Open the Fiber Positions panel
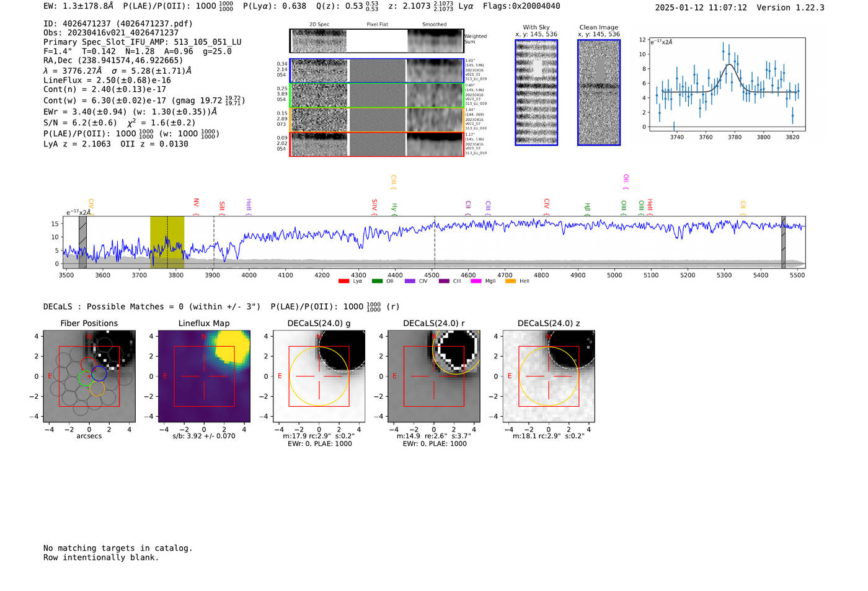Viewport: 868px width, 591px height. click(89, 376)
